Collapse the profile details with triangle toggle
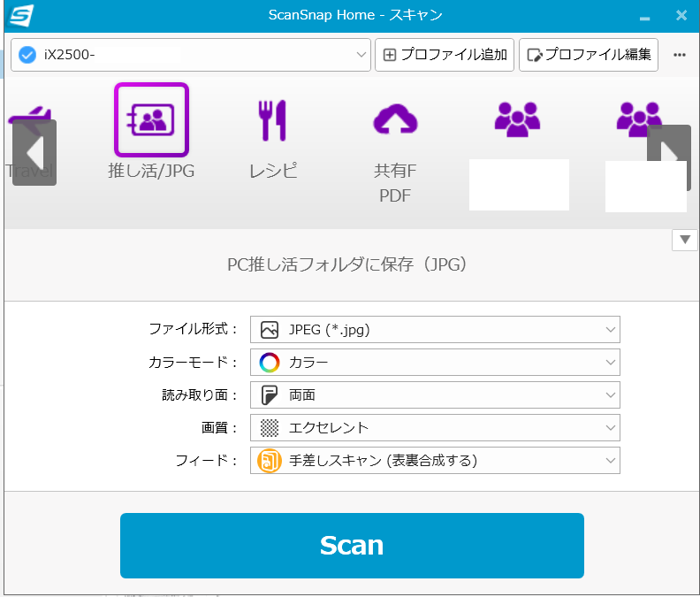The width and height of the screenshot is (700, 597). point(685,240)
